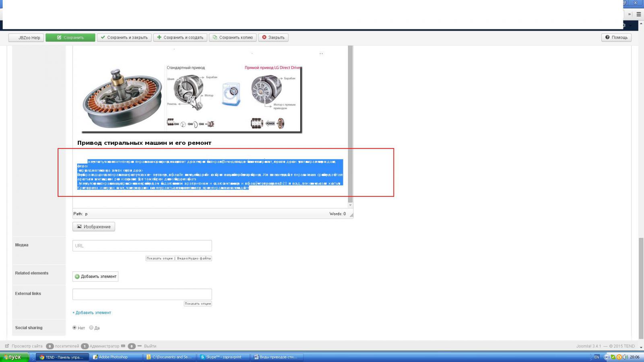Click the Изображение image insert button
644x362 pixels.
(94, 227)
